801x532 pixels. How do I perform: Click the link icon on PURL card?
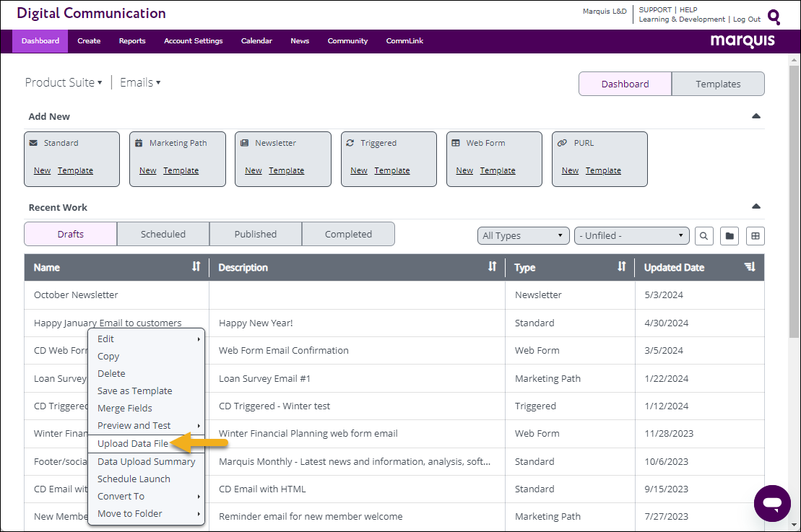pyautogui.click(x=562, y=143)
